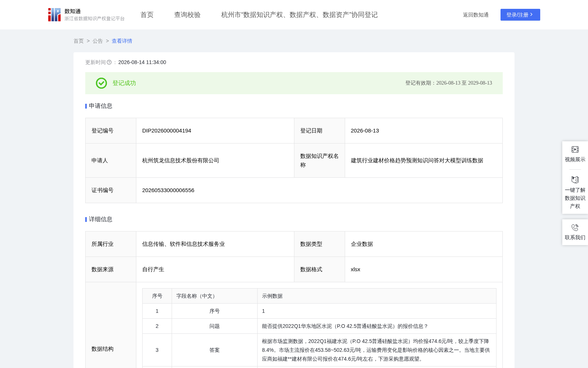Click the 详细信息 section heading

[101, 219]
